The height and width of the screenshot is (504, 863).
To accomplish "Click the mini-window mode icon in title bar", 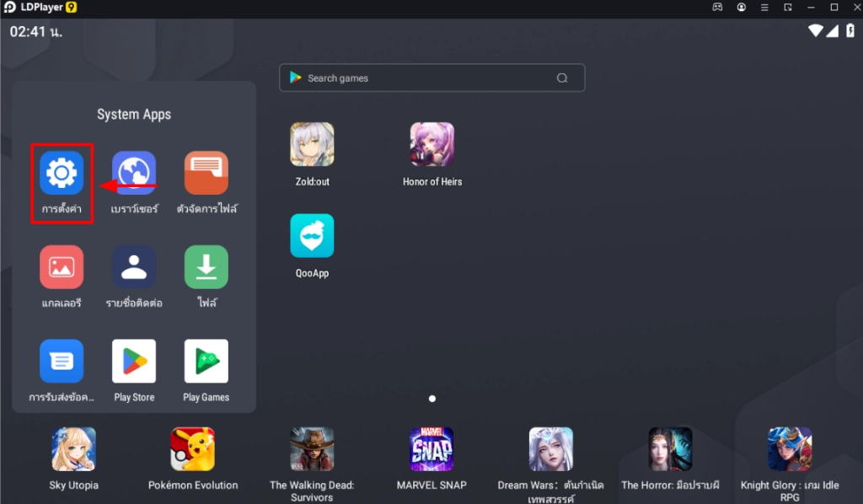I will (x=788, y=7).
